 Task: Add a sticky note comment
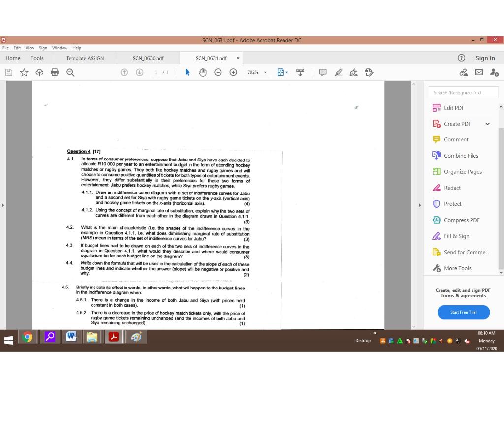point(322,72)
